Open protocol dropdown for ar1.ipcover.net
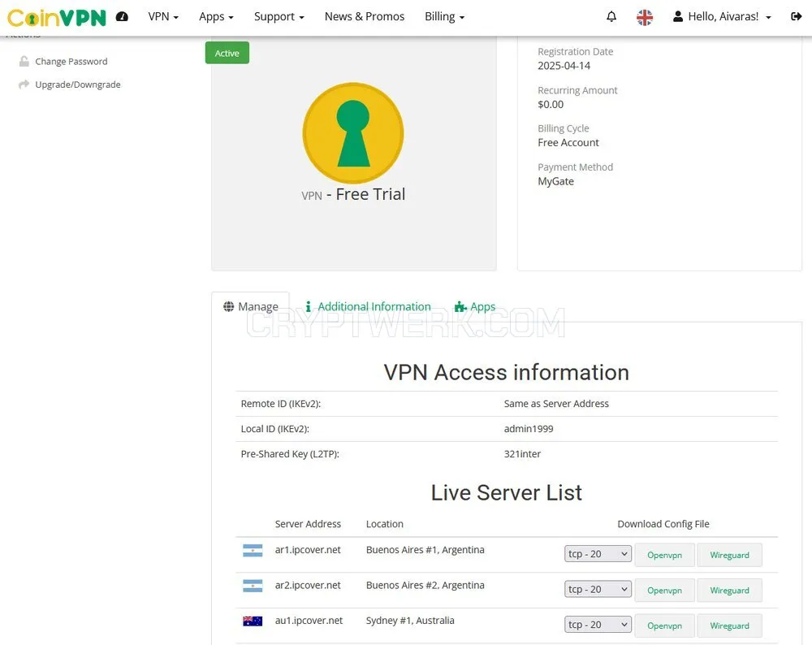The image size is (812, 645). [598, 554]
